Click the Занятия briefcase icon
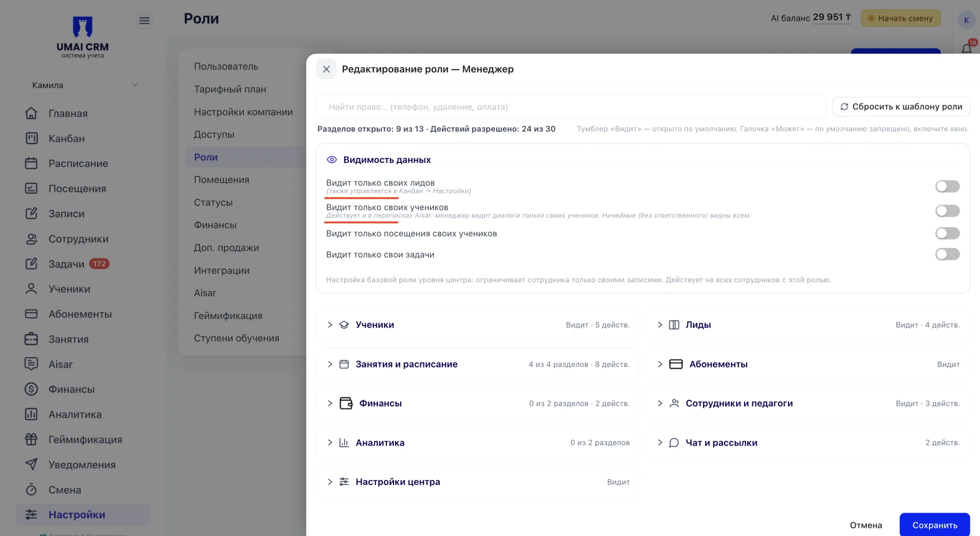 click(x=31, y=339)
